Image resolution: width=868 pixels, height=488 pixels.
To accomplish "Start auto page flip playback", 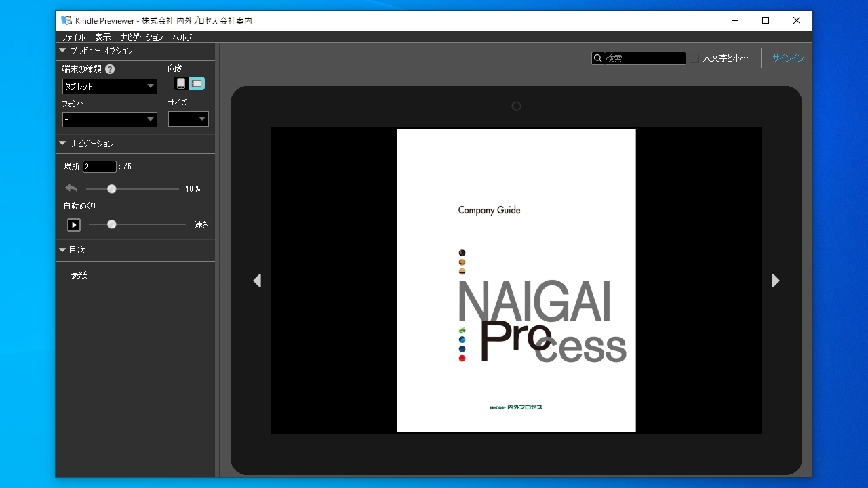I will pyautogui.click(x=74, y=225).
